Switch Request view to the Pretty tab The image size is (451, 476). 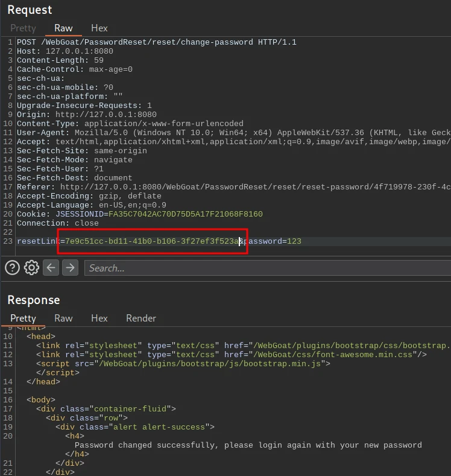coord(23,28)
